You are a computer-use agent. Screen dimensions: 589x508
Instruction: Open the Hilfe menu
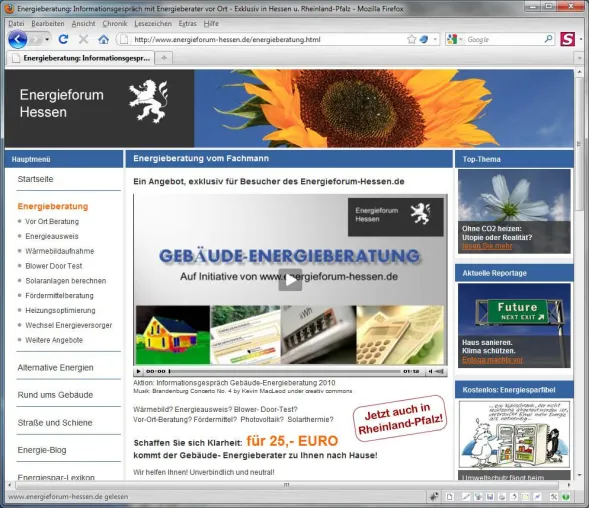(x=211, y=24)
